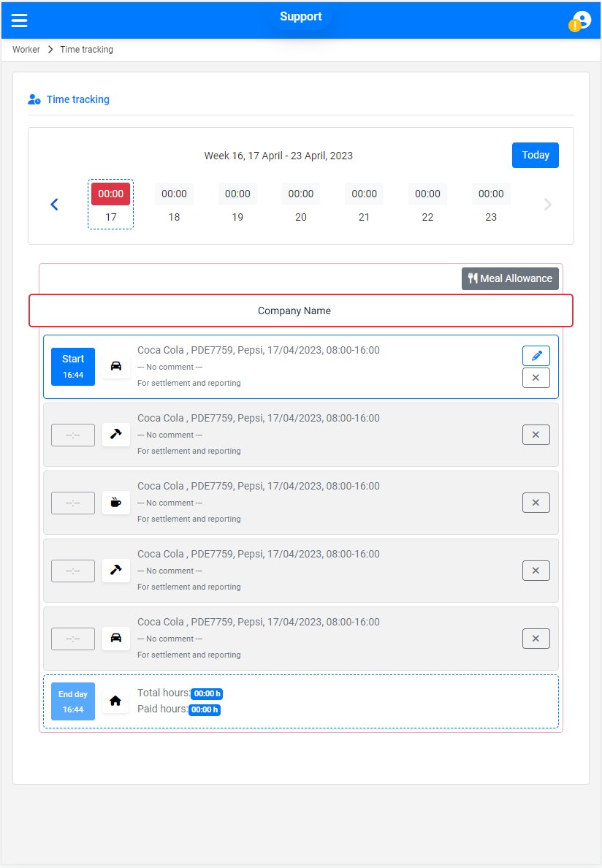Go to previous week with left chevron
602x868 pixels.
click(x=54, y=205)
